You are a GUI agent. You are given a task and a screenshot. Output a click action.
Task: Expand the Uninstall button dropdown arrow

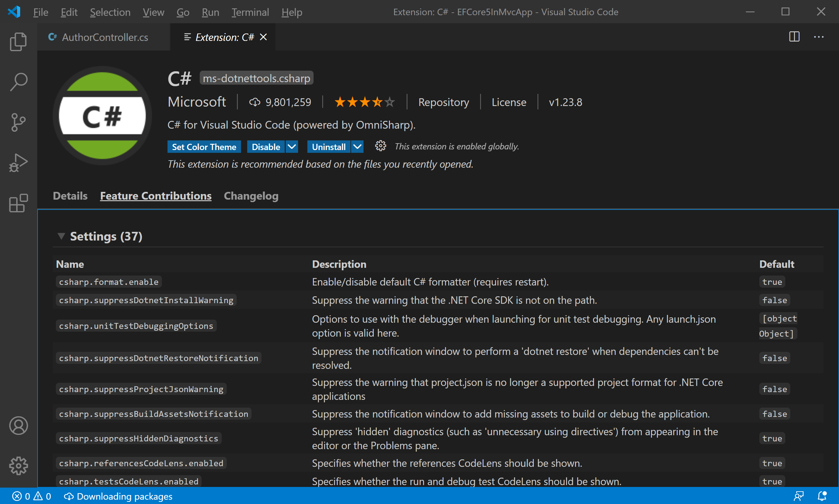pos(357,147)
